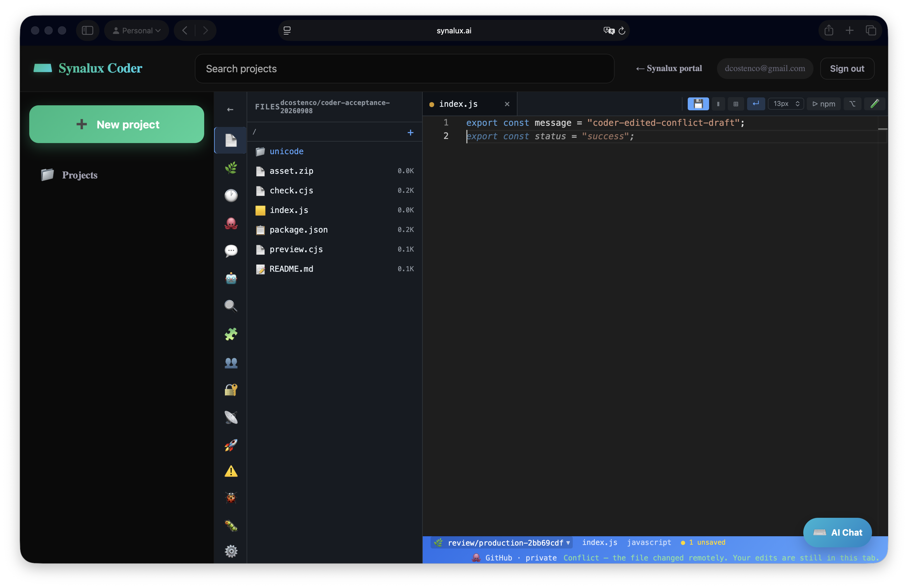Open preview.cjs in the file list

tap(335, 249)
